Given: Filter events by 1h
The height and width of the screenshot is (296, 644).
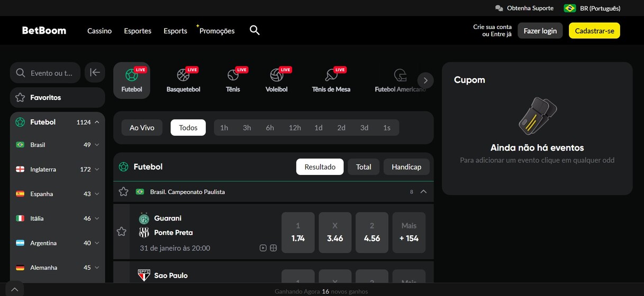Looking at the screenshot, I should 224,127.
